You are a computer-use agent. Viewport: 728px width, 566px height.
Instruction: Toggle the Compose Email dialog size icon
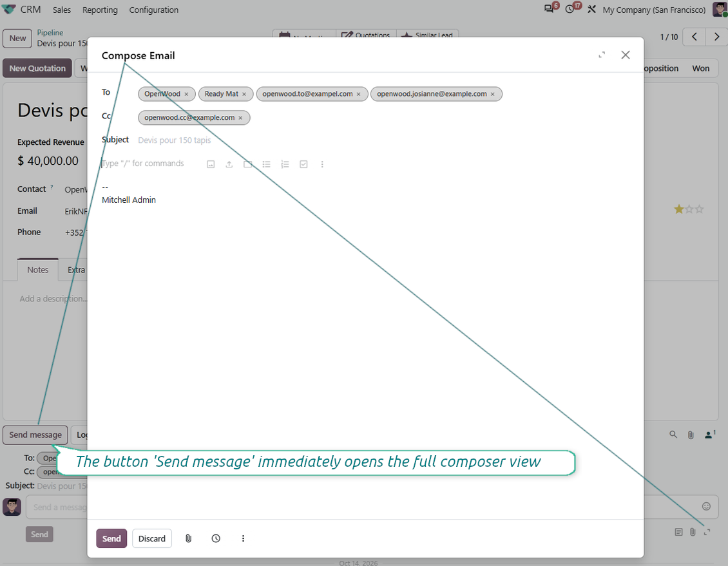(x=602, y=55)
